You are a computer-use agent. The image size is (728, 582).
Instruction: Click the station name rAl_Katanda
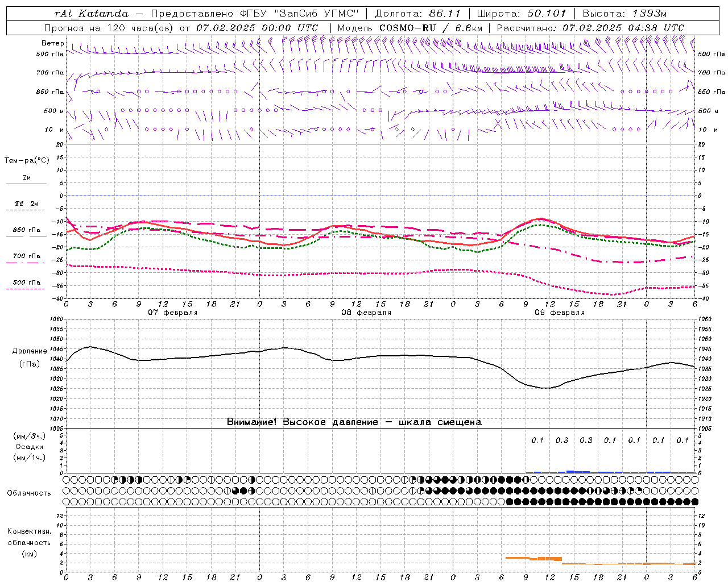click(x=92, y=14)
